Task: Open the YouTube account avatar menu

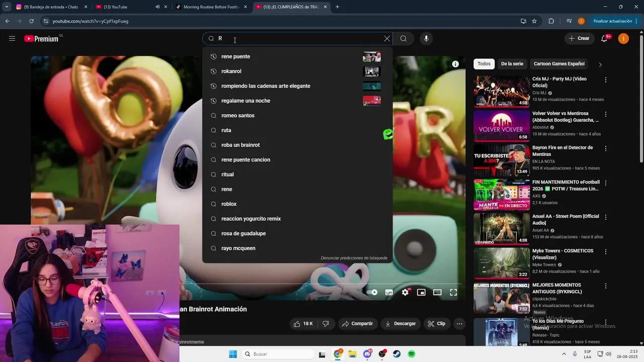Action: click(623, 39)
